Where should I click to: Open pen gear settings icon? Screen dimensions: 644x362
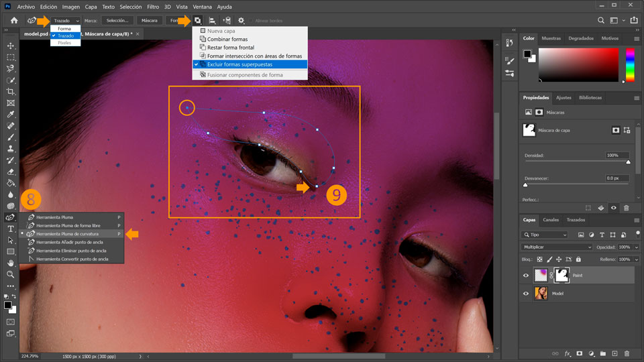point(241,21)
